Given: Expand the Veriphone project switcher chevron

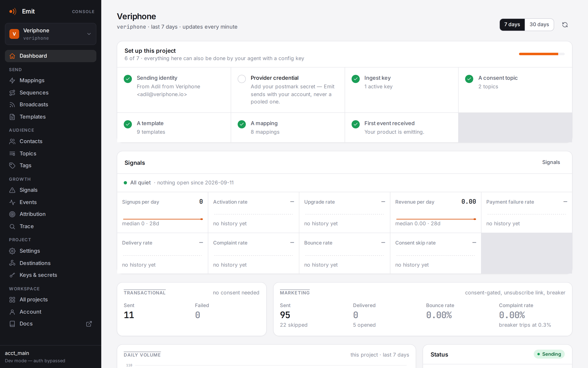Looking at the screenshot, I should click(89, 34).
